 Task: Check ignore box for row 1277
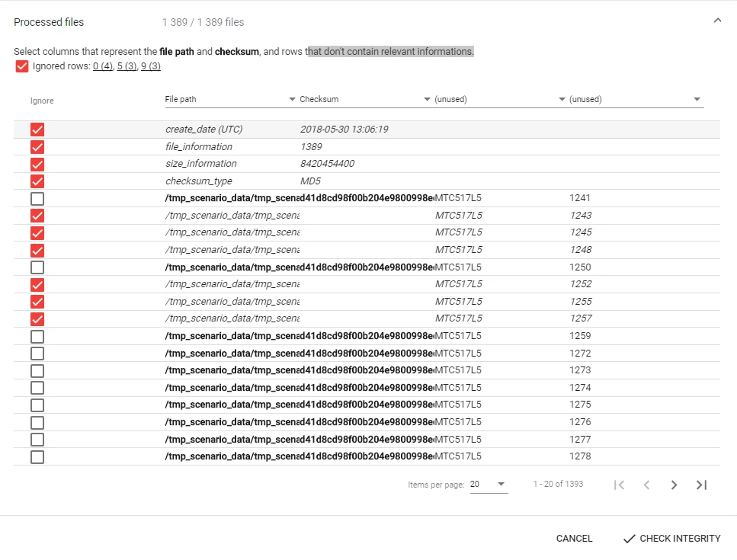pos(37,440)
